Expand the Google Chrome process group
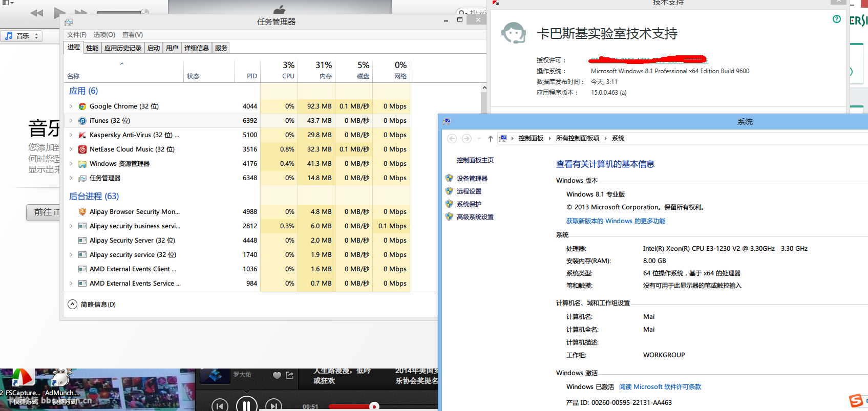 point(71,106)
